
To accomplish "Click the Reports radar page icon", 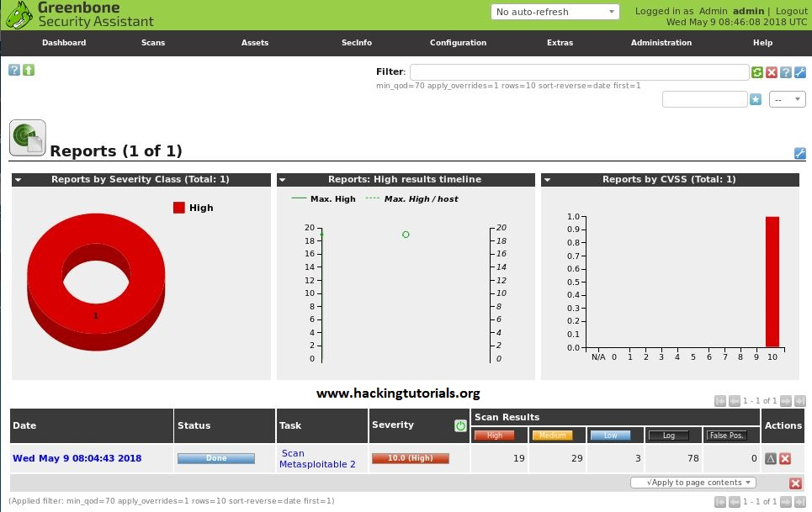I will [28, 138].
